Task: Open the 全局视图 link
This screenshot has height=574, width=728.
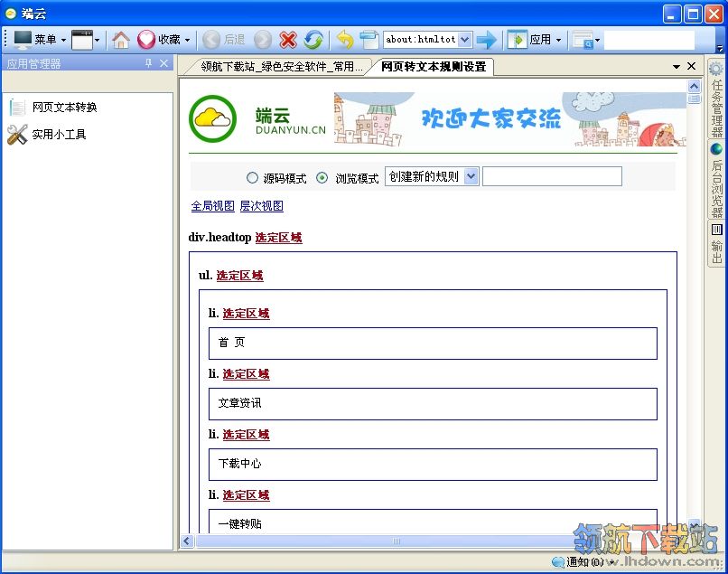Action: coord(213,206)
